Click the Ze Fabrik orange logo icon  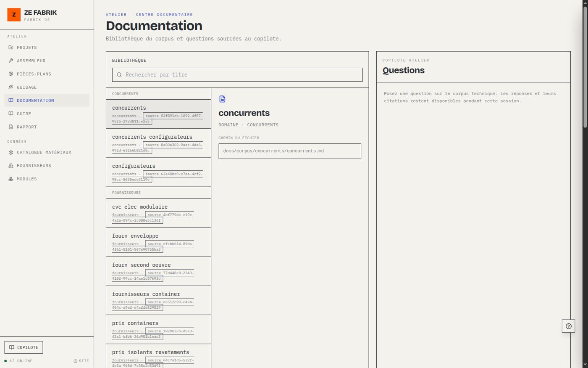(x=14, y=15)
